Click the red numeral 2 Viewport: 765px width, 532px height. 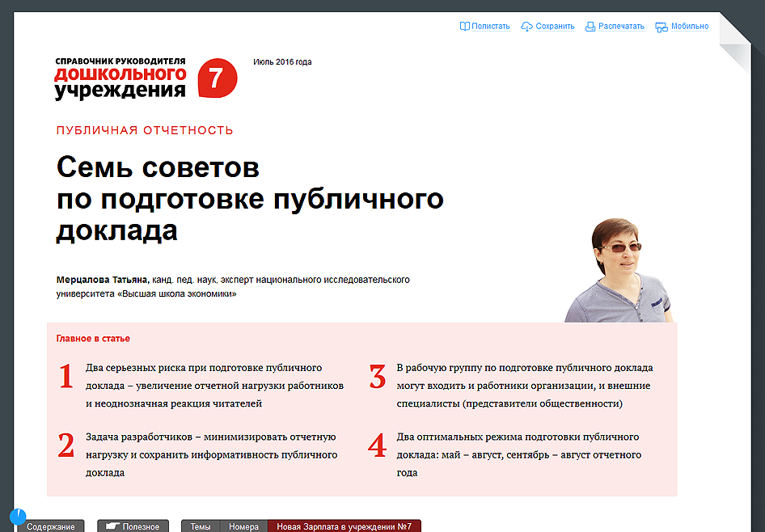pyautogui.click(x=66, y=445)
